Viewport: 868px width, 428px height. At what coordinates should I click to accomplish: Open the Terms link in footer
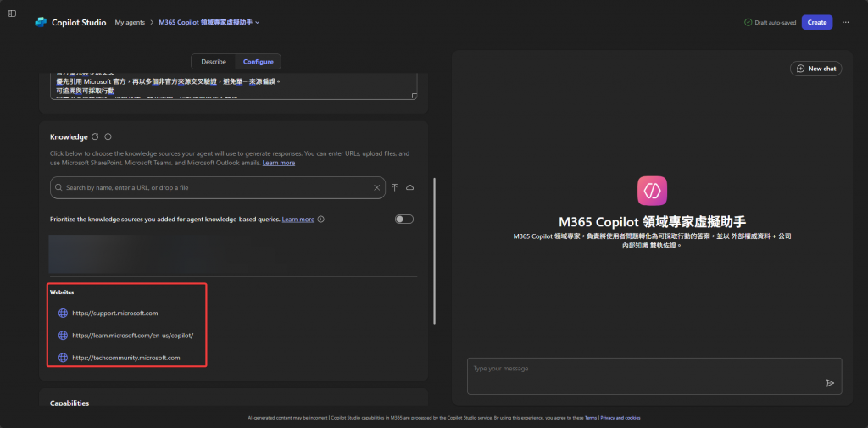coord(591,418)
